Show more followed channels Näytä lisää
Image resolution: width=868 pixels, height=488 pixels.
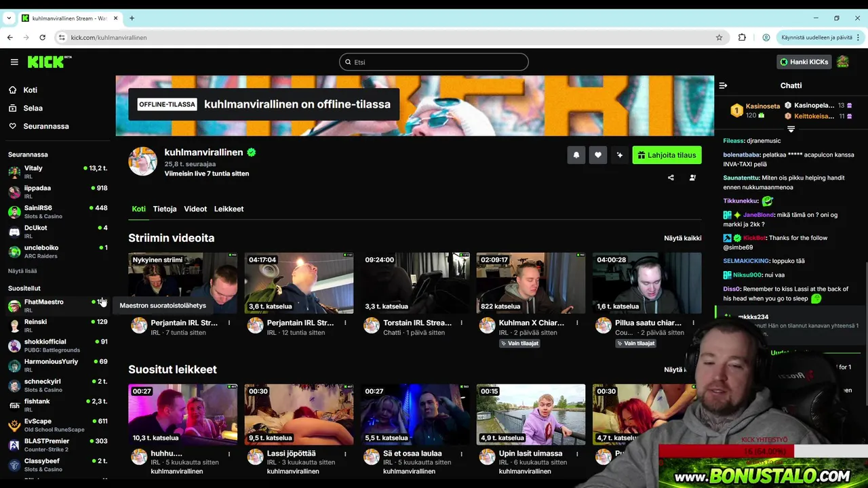point(22,270)
